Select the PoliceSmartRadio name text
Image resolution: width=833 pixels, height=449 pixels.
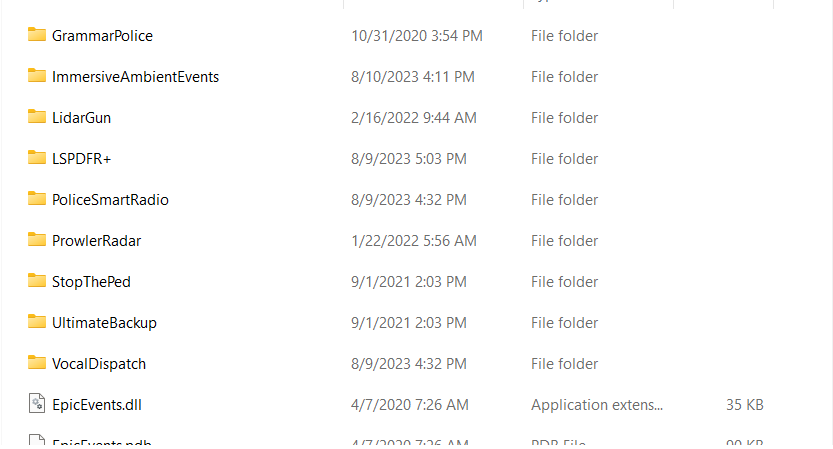coord(110,200)
